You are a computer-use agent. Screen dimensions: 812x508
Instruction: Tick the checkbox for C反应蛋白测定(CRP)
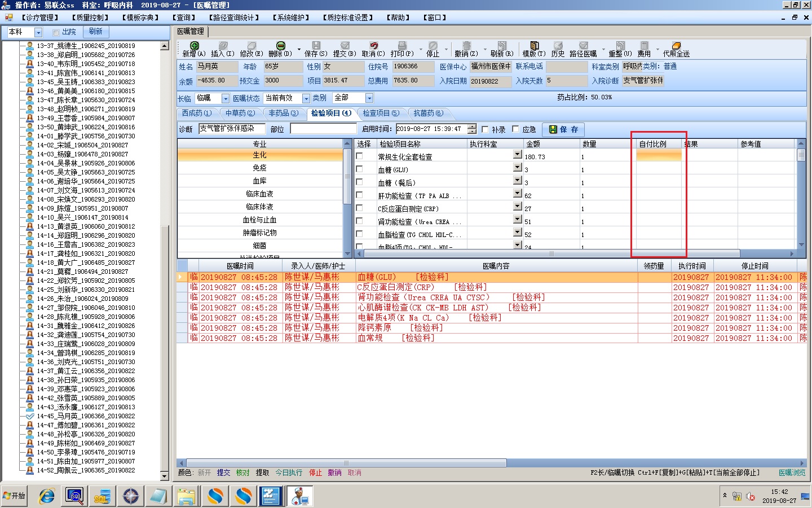tap(359, 208)
